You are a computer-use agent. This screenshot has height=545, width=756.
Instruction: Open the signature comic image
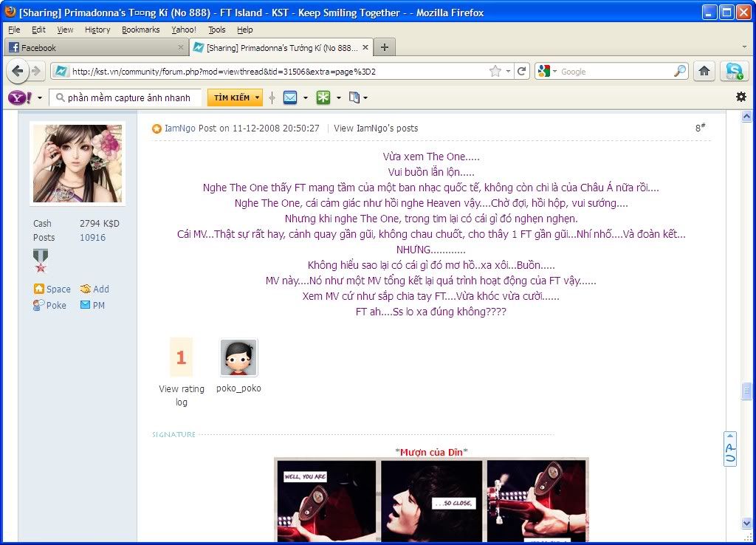(431, 500)
